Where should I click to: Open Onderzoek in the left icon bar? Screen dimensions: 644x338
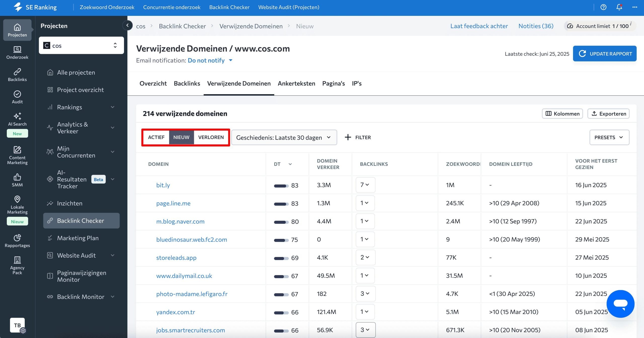click(x=17, y=52)
